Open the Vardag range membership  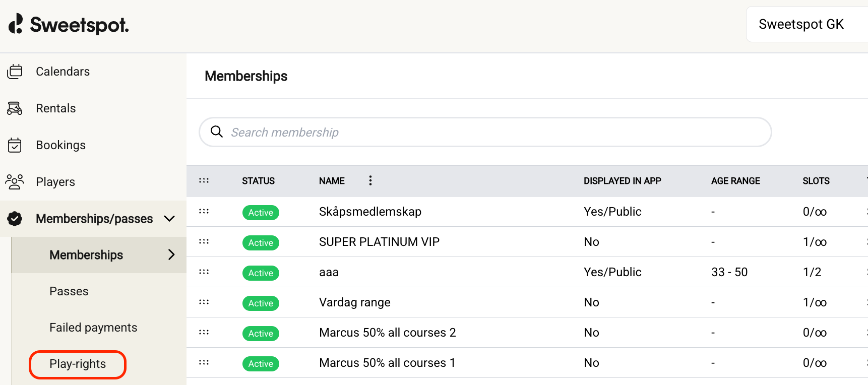pyautogui.click(x=354, y=302)
